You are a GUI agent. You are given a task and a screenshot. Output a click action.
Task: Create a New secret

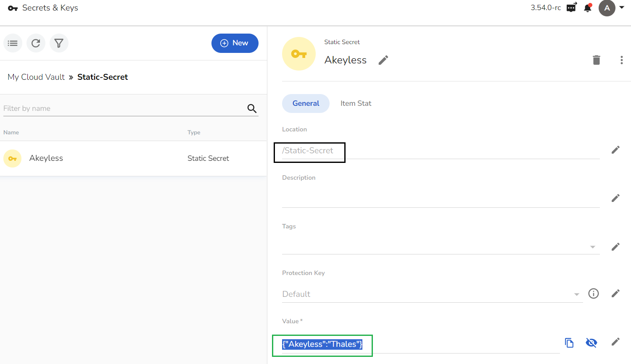[235, 43]
